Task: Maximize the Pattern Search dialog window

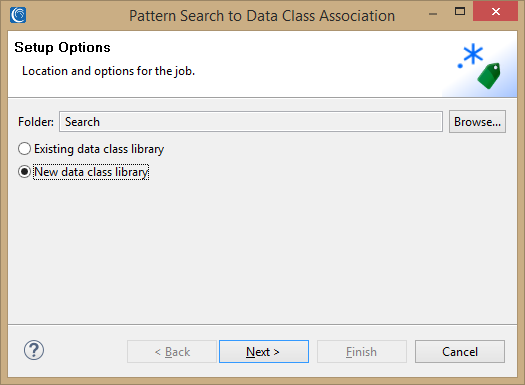Action: [460, 11]
